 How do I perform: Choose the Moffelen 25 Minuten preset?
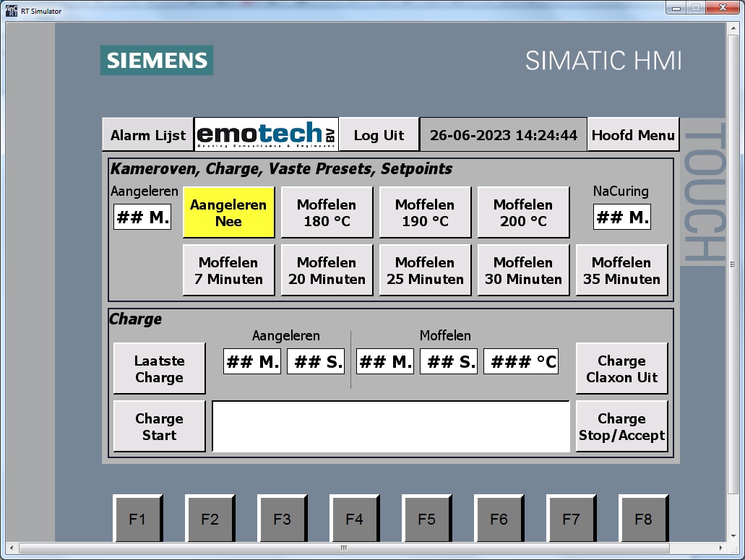(425, 270)
